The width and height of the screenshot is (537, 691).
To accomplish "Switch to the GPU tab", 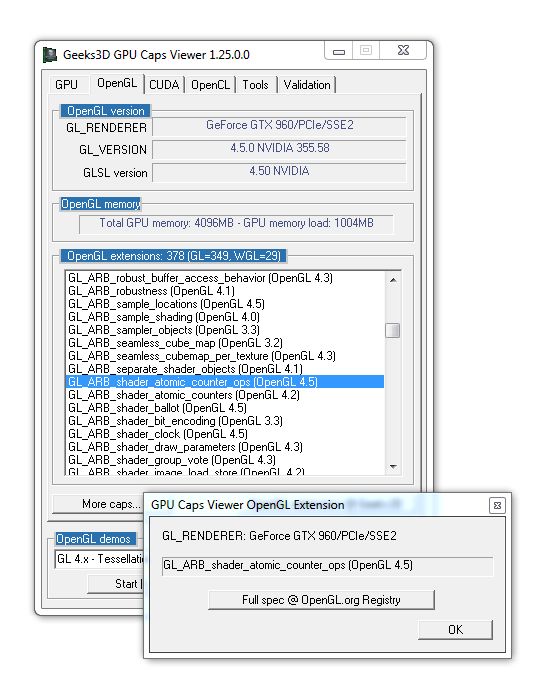I will pyautogui.click(x=67, y=85).
